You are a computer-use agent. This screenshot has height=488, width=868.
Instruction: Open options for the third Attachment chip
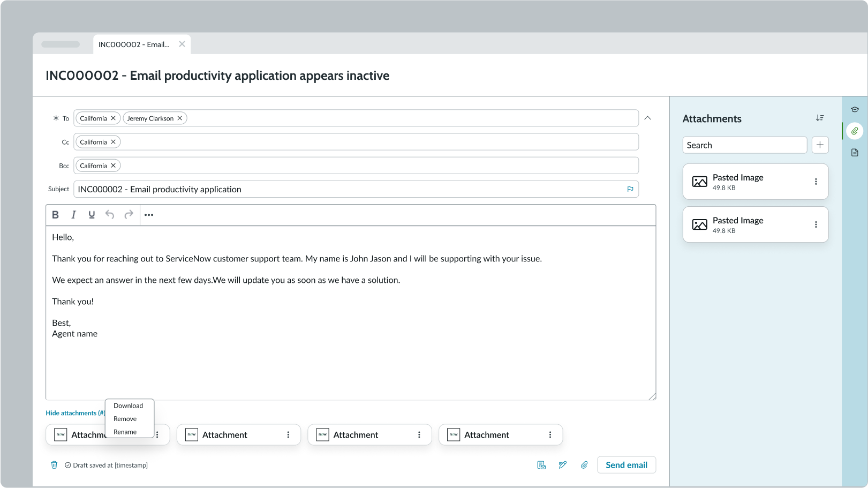click(x=419, y=435)
